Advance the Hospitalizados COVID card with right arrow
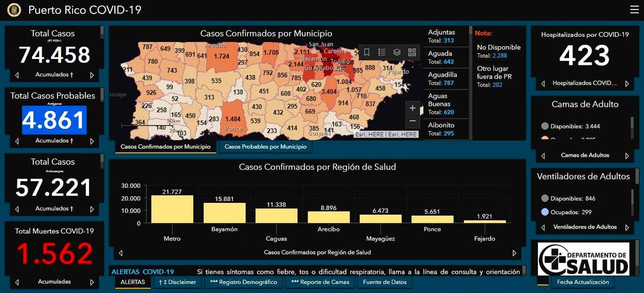This screenshot has width=644, height=293. coord(627,84)
